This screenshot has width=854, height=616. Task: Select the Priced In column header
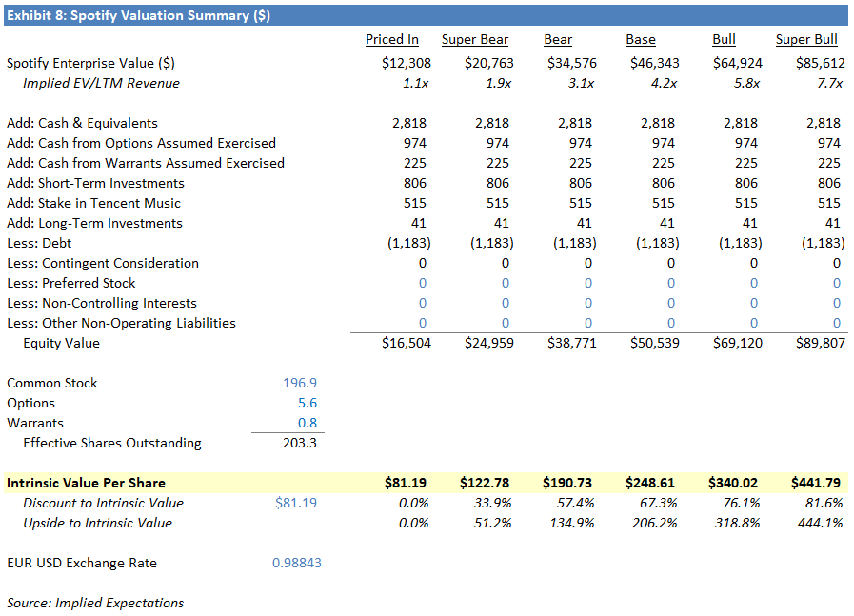(x=391, y=39)
